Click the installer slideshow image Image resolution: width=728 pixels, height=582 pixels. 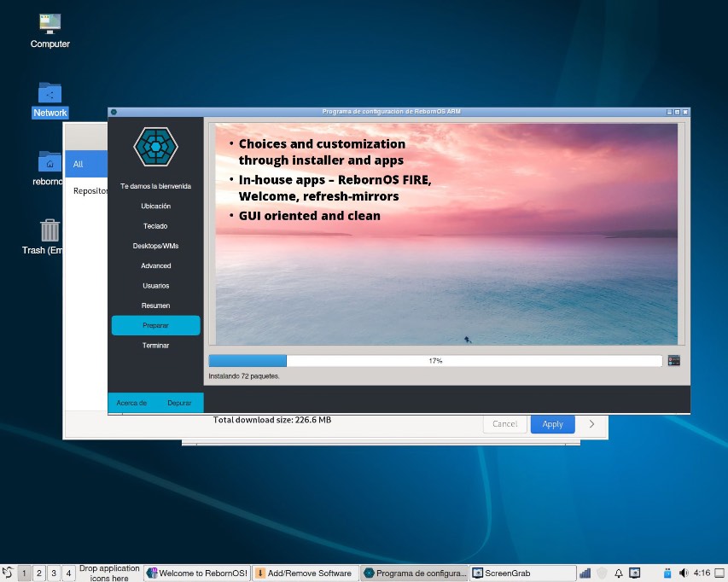pyautogui.click(x=446, y=234)
